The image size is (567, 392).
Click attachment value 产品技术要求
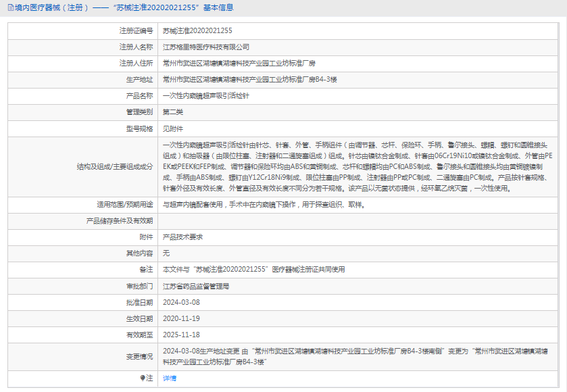(x=182, y=237)
